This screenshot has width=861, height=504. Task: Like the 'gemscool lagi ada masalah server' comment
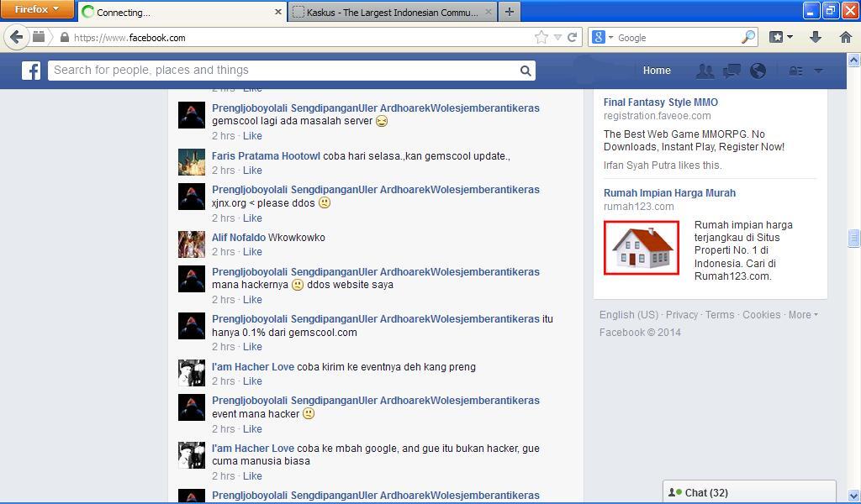coord(252,136)
